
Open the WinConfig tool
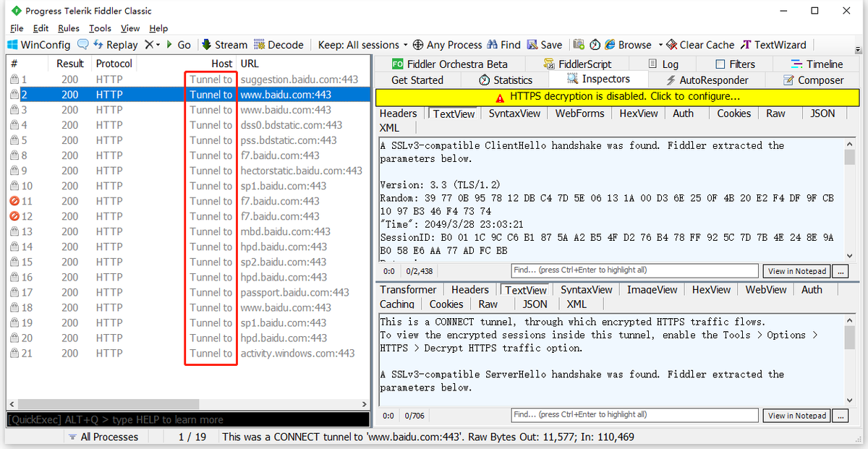tap(39, 45)
